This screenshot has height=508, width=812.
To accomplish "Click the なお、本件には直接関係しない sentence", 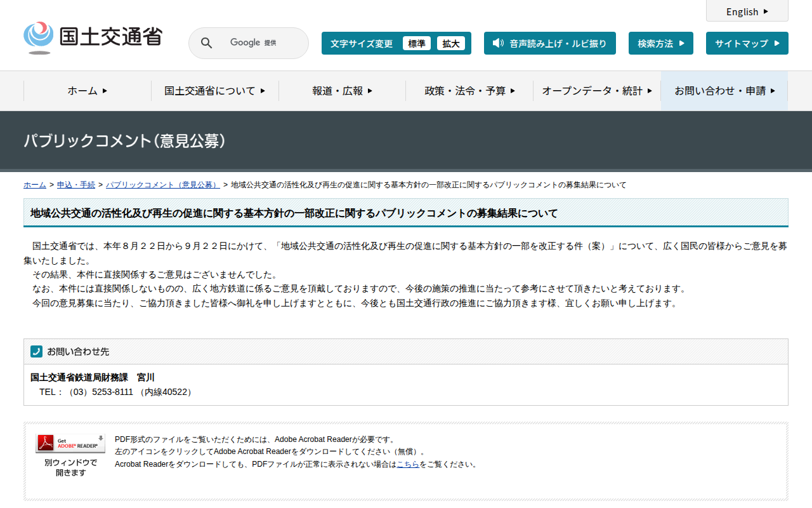I will pos(360,289).
